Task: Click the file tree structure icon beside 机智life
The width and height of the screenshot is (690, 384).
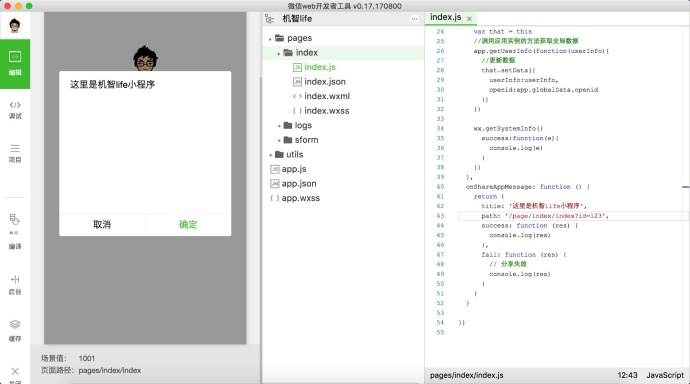Action: tap(269, 18)
